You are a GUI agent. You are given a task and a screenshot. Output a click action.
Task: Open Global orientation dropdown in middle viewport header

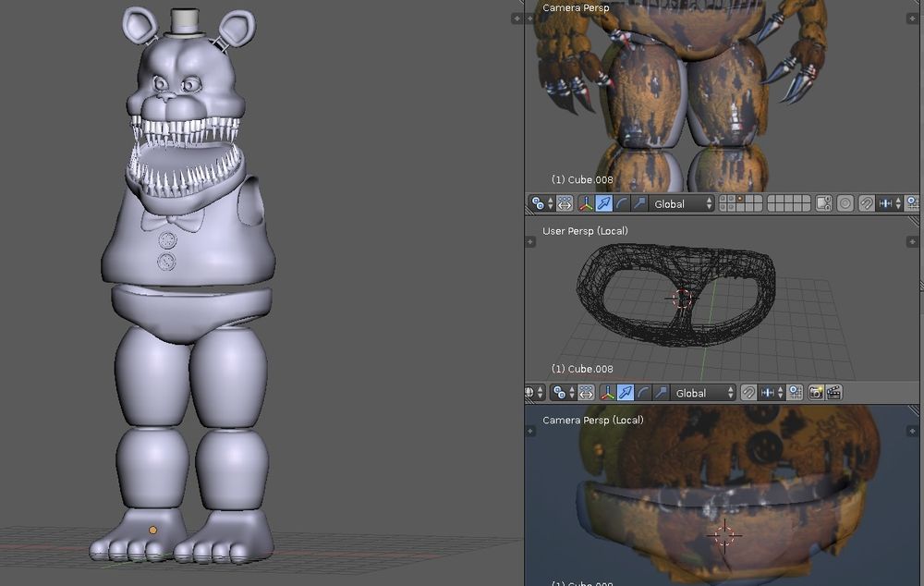click(x=703, y=392)
